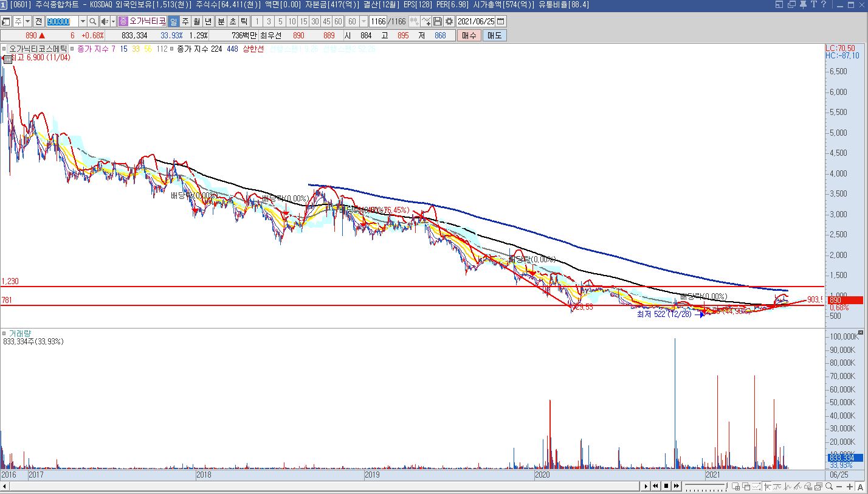Click the 매도 sell button
Screen dimensions: 868x494
pyautogui.click(x=494, y=35)
